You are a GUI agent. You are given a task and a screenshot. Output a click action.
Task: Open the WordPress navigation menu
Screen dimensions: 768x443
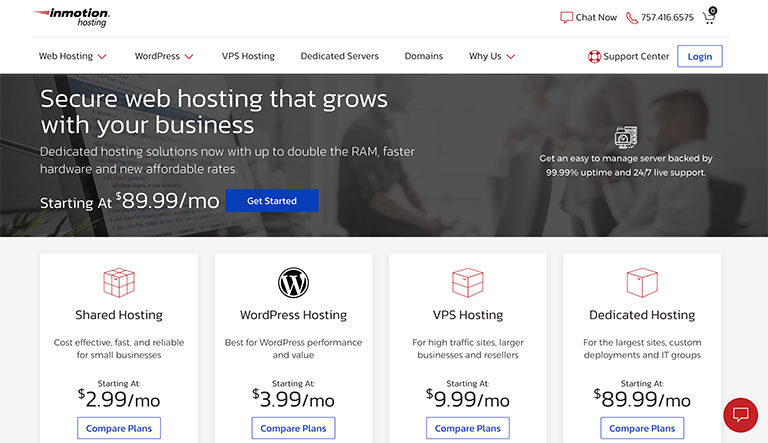(157, 56)
